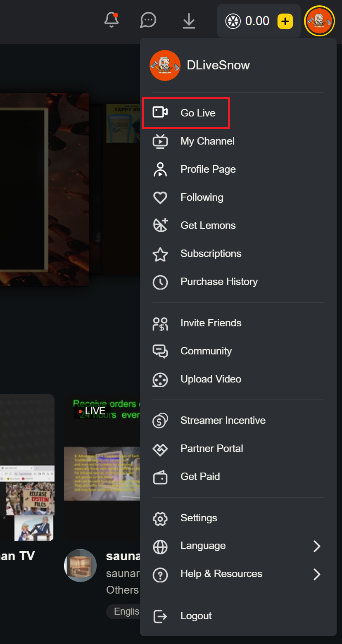Click the yellow plus button to add balance
The width and height of the screenshot is (342, 644).
pos(285,21)
